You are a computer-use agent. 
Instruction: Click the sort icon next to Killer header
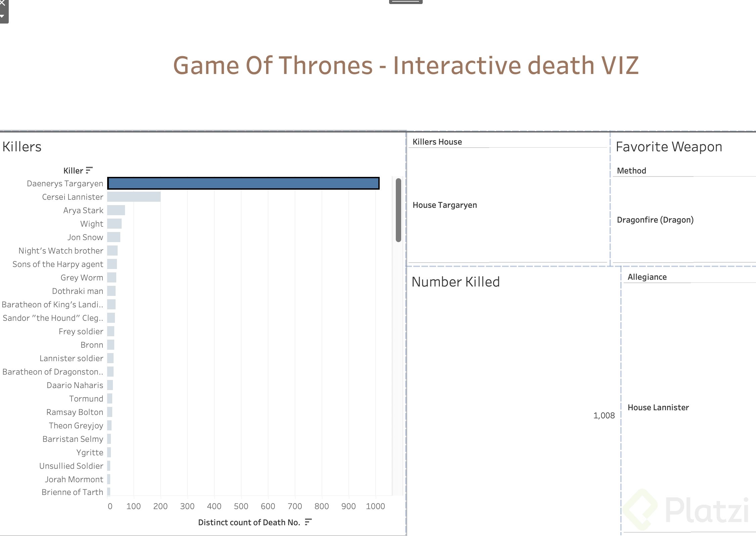[x=89, y=170]
